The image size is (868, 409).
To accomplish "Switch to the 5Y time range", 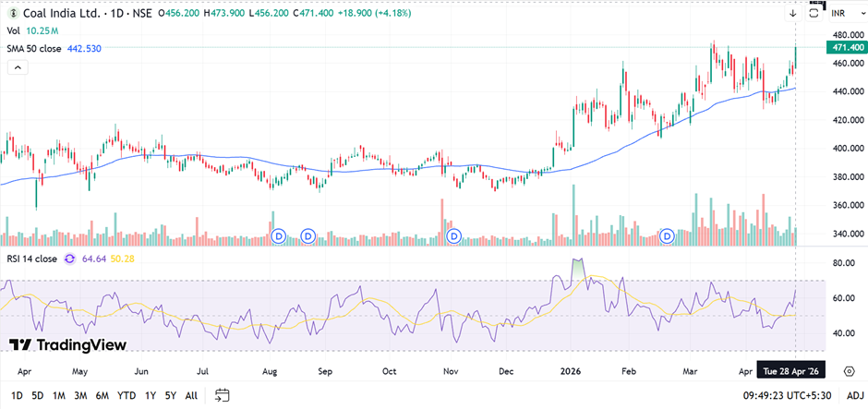I will (x=171, y=396).
